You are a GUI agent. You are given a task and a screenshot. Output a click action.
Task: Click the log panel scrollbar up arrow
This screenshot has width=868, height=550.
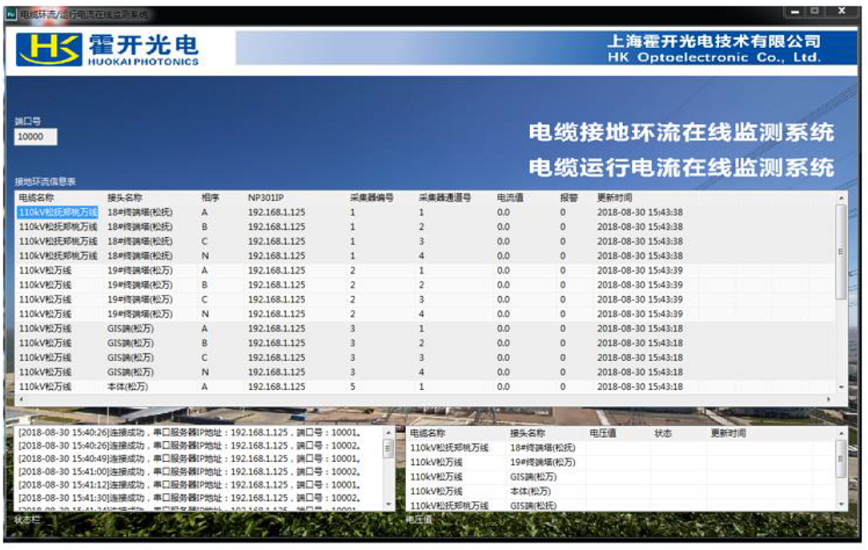pos(389,433)
